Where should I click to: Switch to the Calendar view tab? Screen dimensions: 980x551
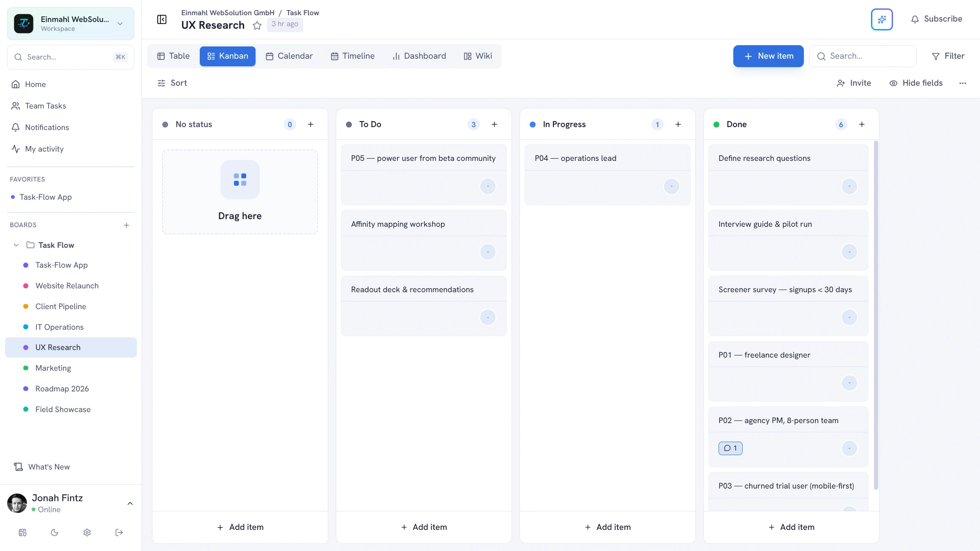(x=289, y=56)
